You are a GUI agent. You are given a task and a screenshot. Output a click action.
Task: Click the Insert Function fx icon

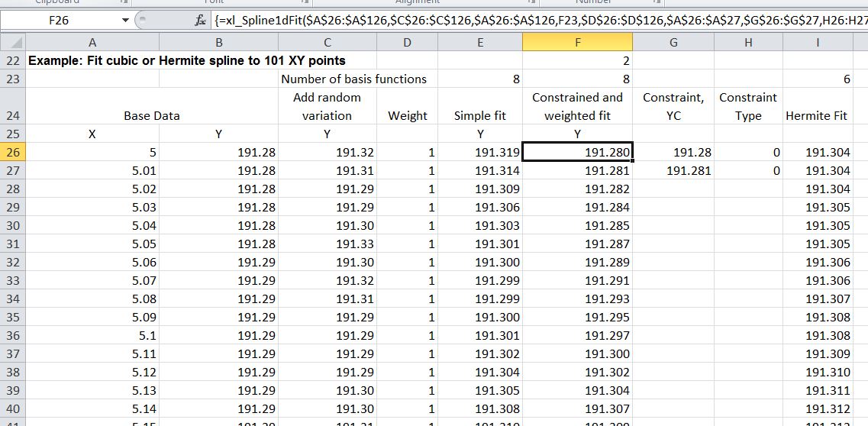coord(202,21)
